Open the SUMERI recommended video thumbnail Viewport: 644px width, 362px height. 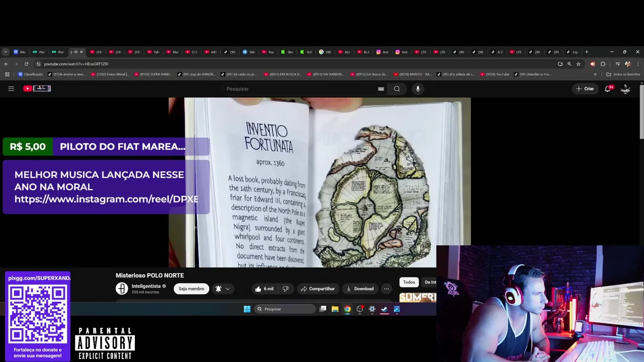pos(418,297)
